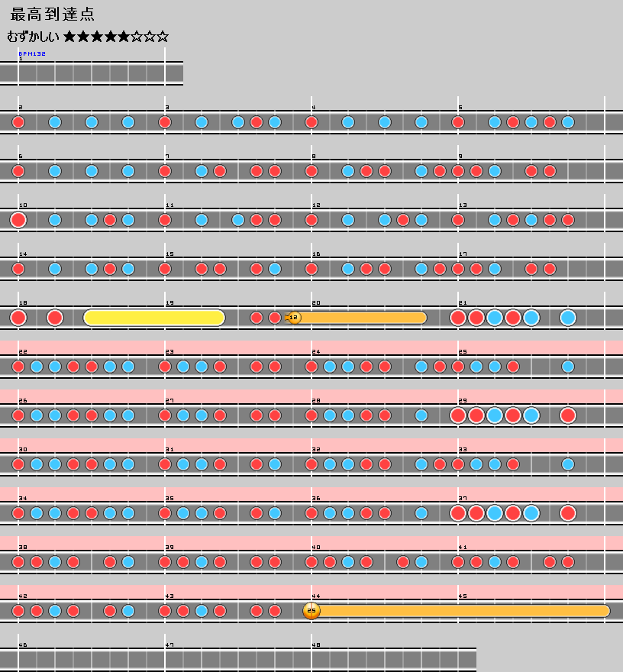Screen dimensions: 623x672
Task: Select measure number 48 marker
Action: pos(316,645)
